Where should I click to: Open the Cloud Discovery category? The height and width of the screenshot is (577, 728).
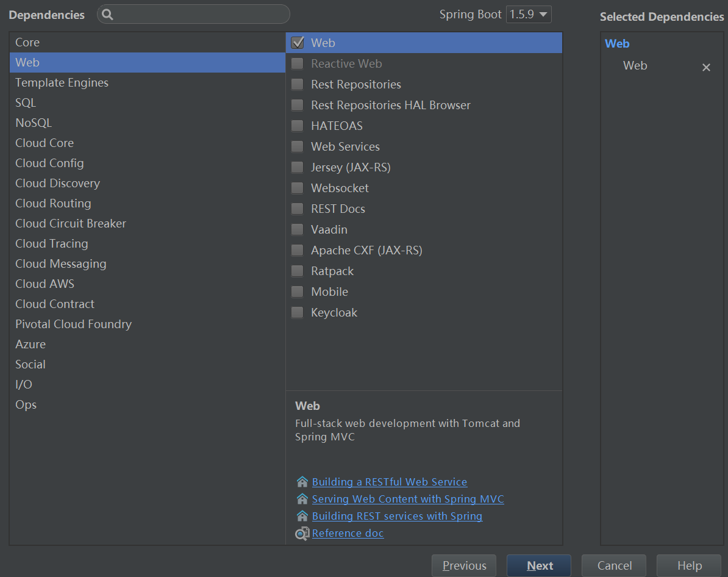point(57,183)
